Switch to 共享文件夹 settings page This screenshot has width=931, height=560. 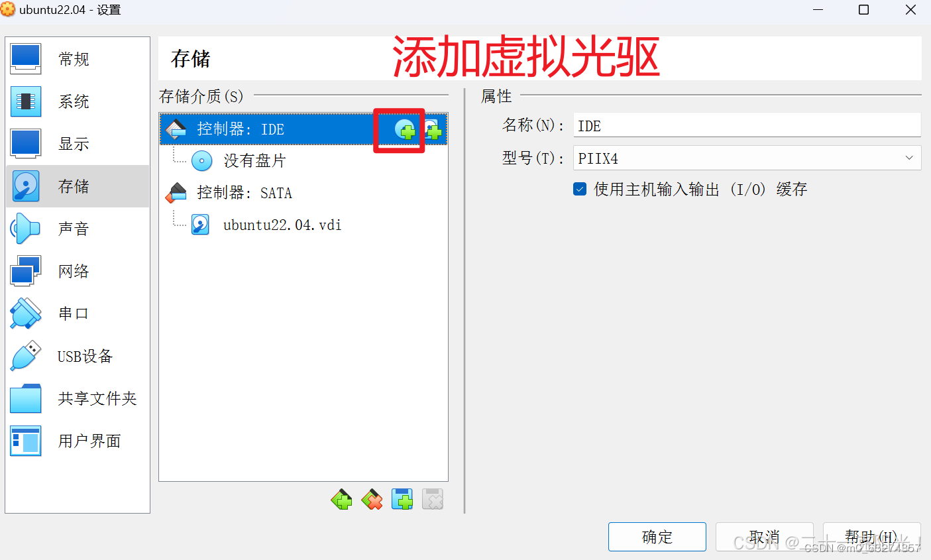78,398
